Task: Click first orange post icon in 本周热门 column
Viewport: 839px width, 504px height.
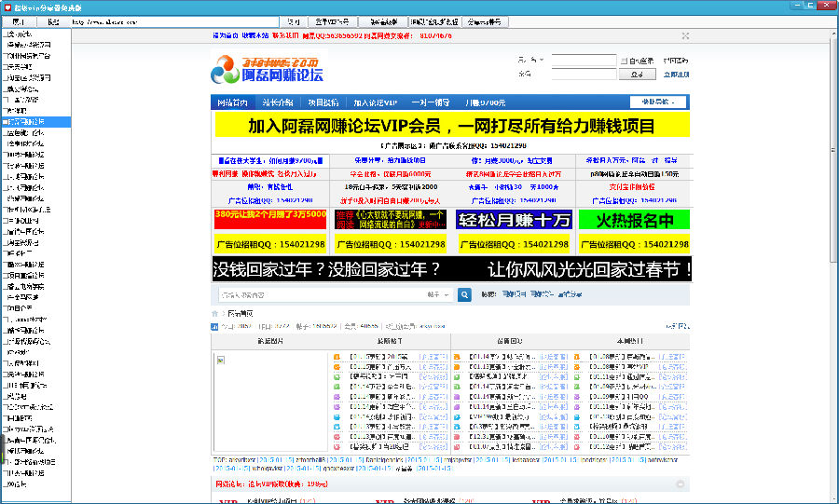Action: (577, 357)
